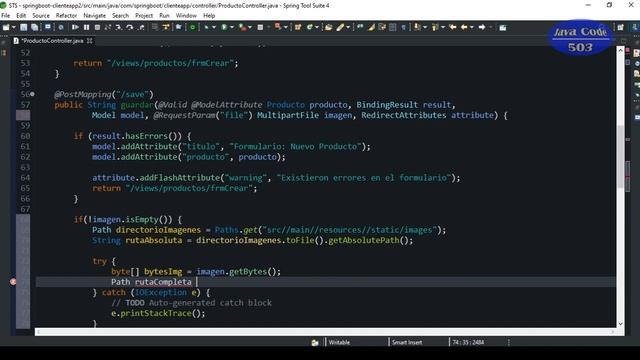Click the New Java Class icon
The image size is (640, 360).
310,27
